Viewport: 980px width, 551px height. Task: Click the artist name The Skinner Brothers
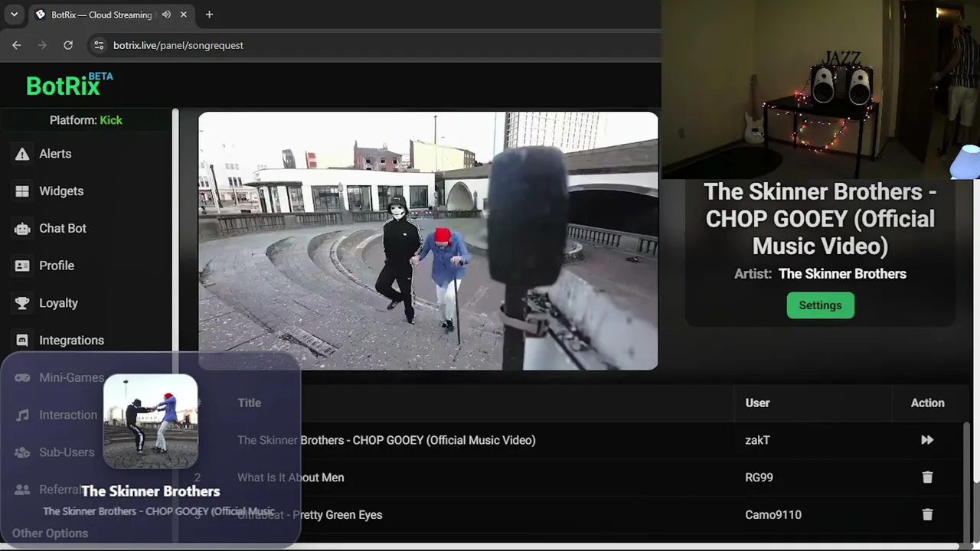pyautogui.click(x=842, y=274)
